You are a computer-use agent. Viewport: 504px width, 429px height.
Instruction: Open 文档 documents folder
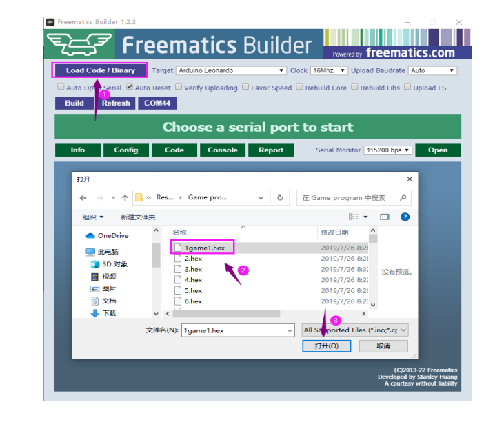point(103,301)
